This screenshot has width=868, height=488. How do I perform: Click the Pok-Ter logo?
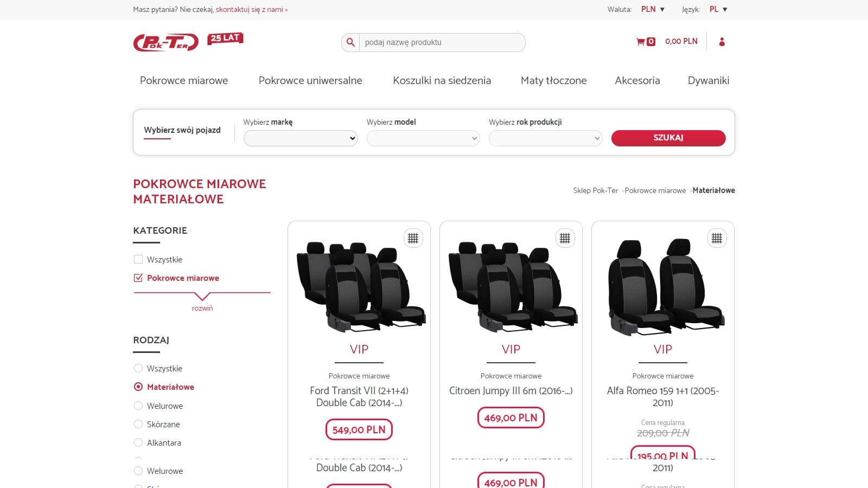click(x=166, y=43)
